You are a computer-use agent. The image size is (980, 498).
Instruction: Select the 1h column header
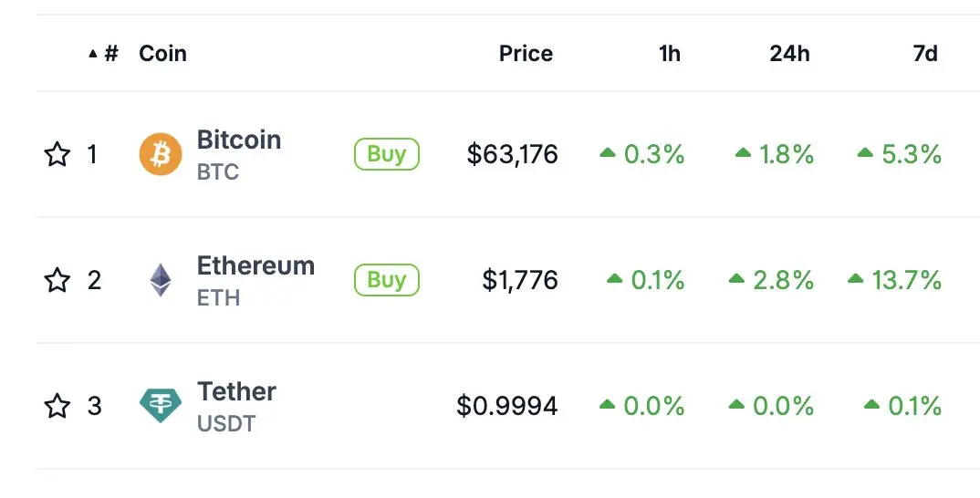(670, 54)
